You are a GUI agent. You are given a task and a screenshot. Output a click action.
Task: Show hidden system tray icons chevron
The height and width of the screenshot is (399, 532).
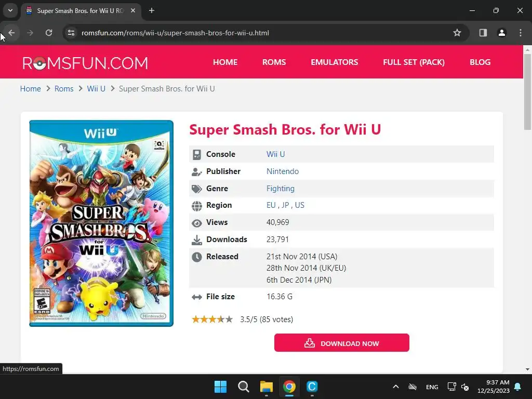pos(395,387)
